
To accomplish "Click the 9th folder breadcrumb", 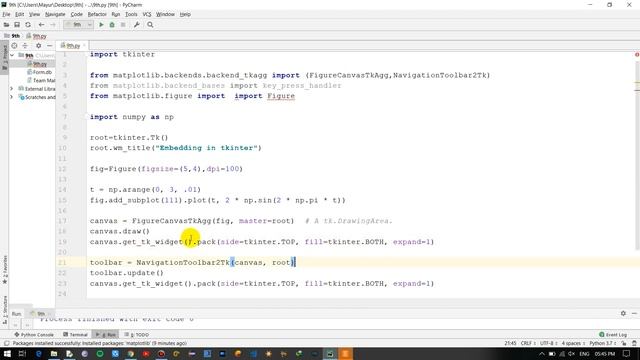I will coord(12,36).
